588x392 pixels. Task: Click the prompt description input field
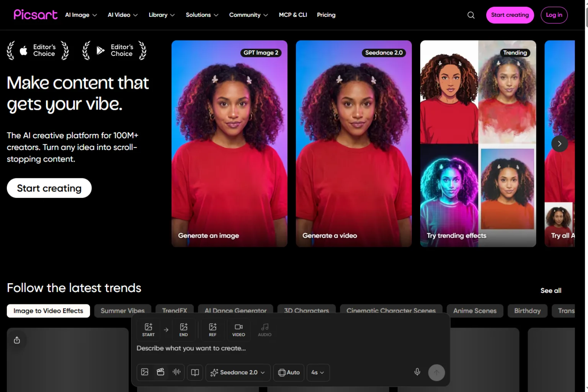coord(290,348)
